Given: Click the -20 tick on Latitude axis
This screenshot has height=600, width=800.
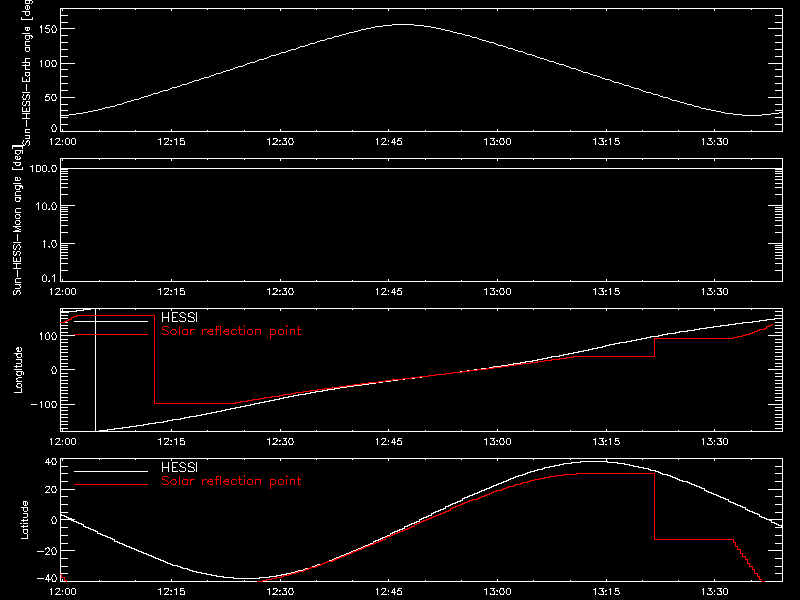Looking at the screenshot, I should pyautogui.click(x=46, y=551).
